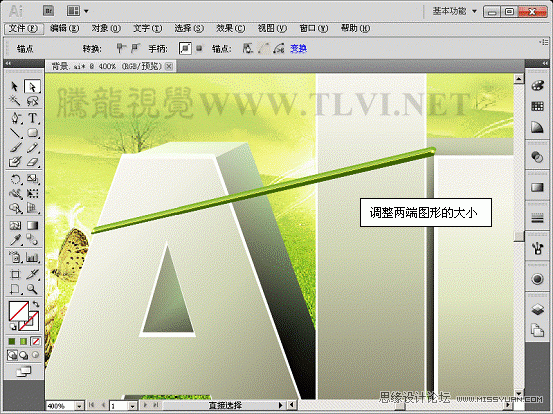553x414 pixels.
Task: Collapse the tools panel double arrow
Action: tap(8, 63)
